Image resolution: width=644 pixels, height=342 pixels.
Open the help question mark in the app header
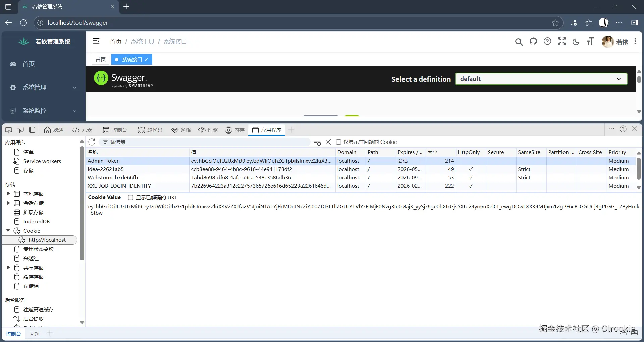[547, 41]
